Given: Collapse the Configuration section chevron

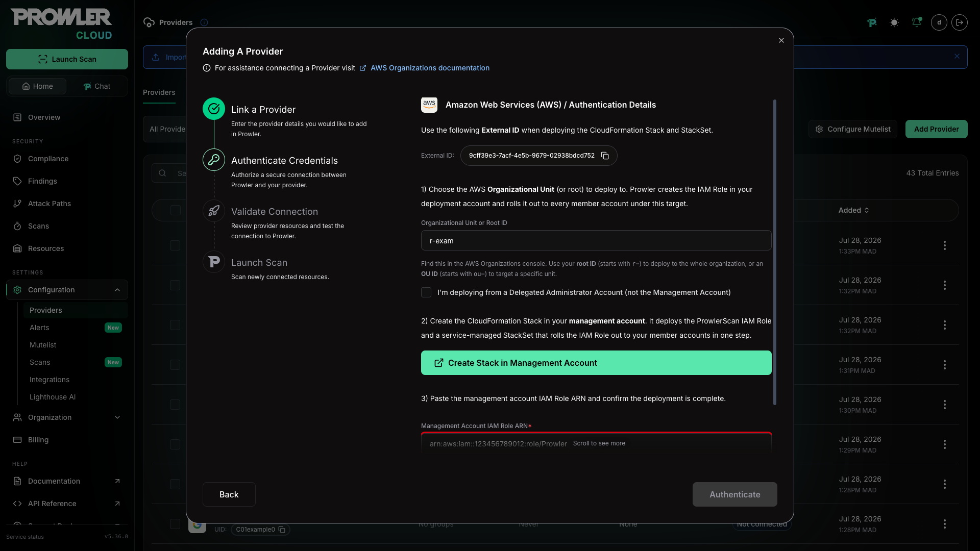Looking at the screenshot, I should [117, 290].
